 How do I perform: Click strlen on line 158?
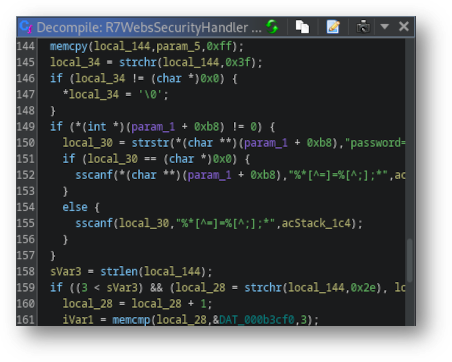pyautogui.click(x=119, y=272)
